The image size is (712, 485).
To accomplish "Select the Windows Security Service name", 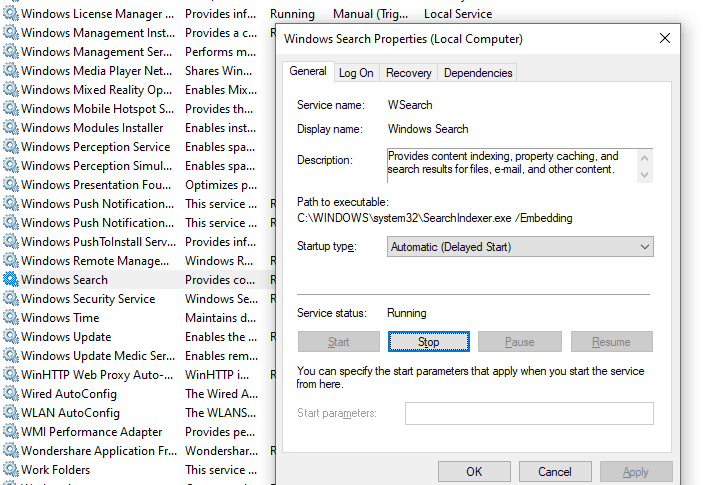I will (88, 299).
